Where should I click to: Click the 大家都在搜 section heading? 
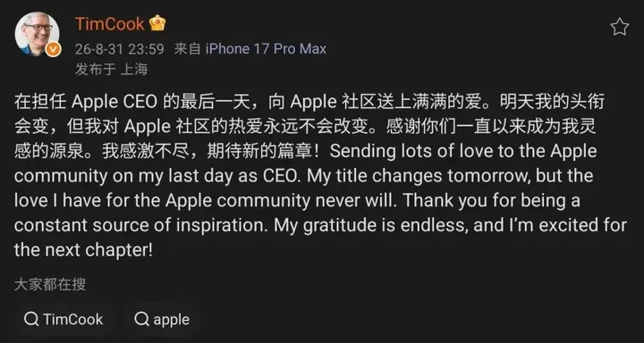point(50,284)
